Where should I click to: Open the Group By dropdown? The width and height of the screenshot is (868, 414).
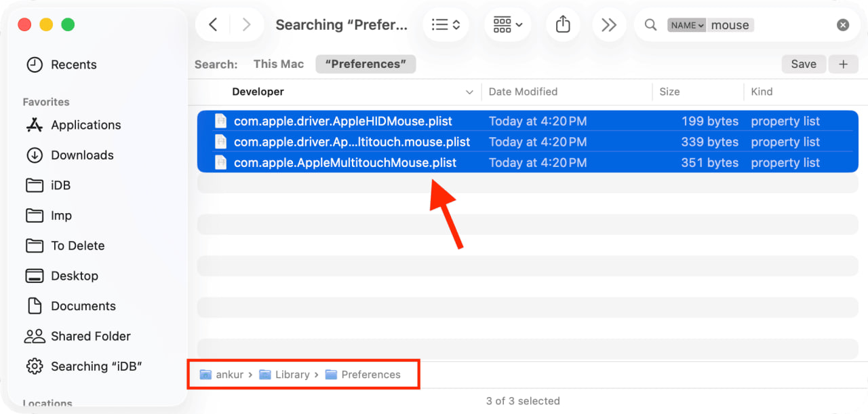(508, 25)
